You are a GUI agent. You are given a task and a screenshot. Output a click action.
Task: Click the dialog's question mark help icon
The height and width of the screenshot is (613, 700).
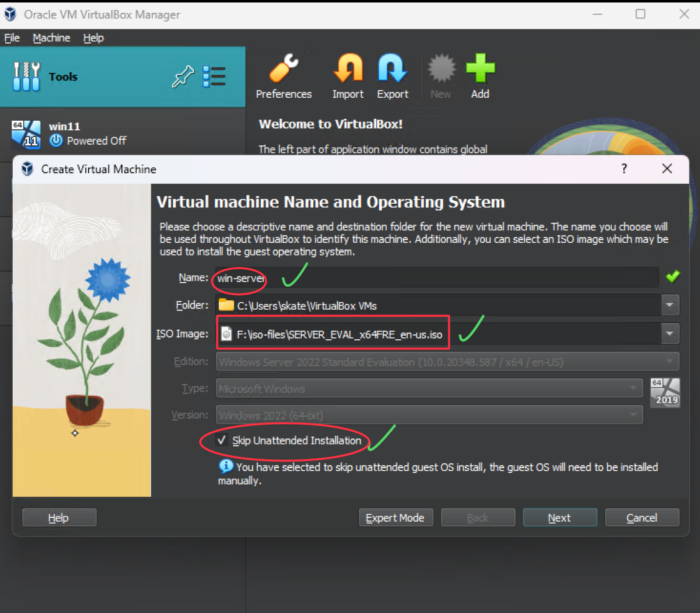(x=624, y=169)
